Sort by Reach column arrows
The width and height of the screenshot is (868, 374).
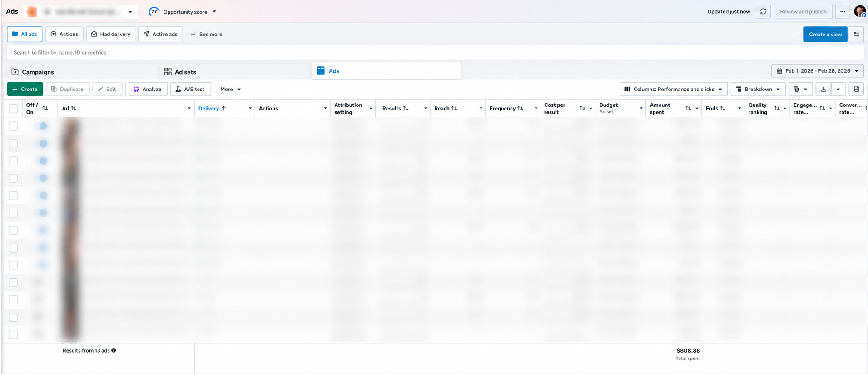454,109
